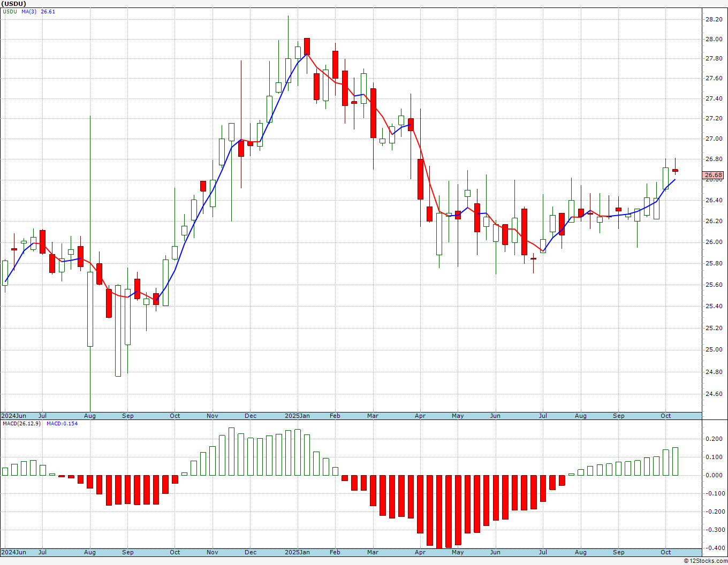Click the Jul 2025 marker on price axis
Image resolution: width=728 pixels, height=565 pixels.
tap(543, 416)
